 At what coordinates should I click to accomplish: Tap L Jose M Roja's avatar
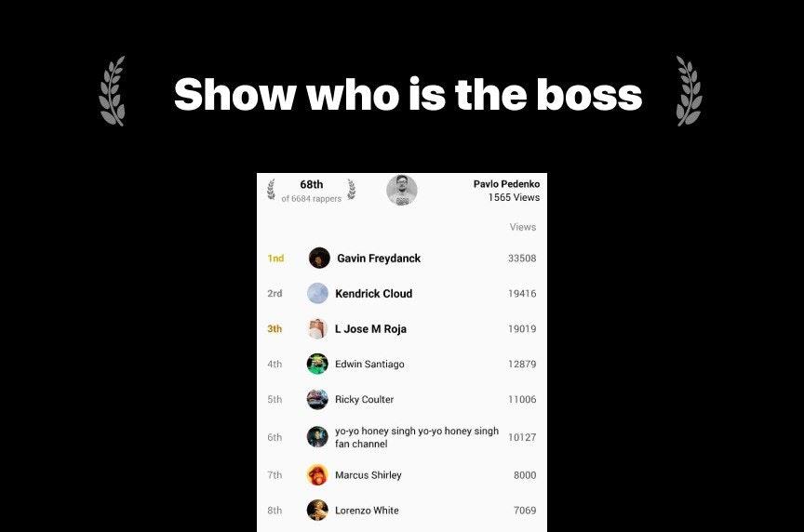pos(317,328)
